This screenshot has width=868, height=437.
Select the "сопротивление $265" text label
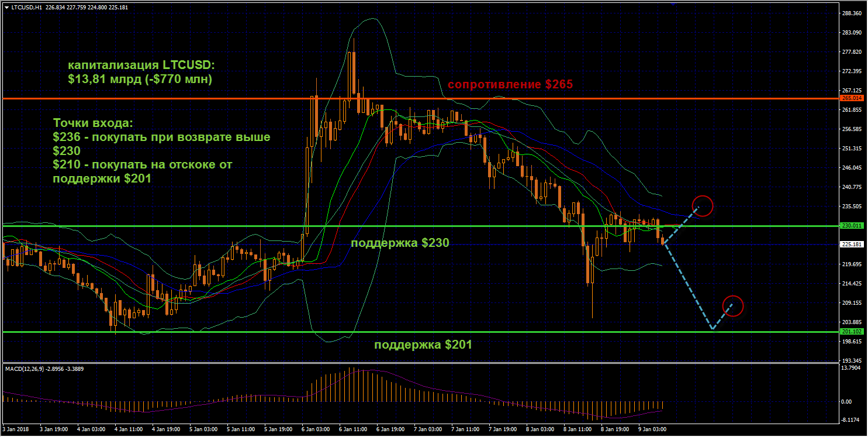click(510, 84)
